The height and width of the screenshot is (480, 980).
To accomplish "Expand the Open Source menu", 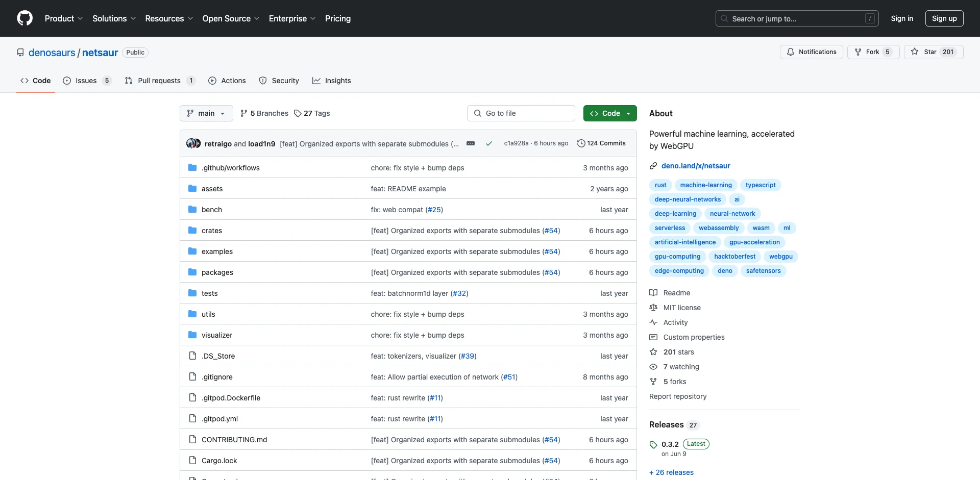I will click(x=231, y=18).
